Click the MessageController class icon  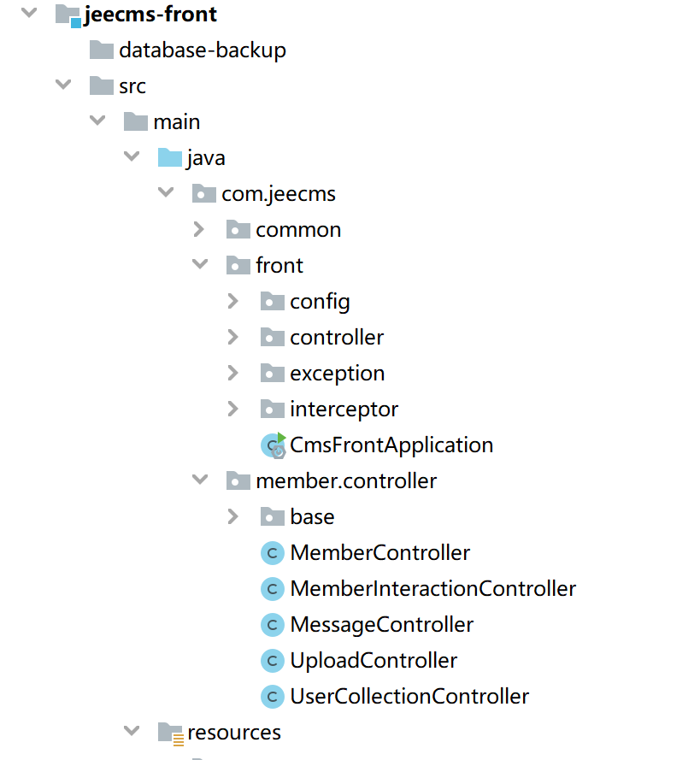272,625
